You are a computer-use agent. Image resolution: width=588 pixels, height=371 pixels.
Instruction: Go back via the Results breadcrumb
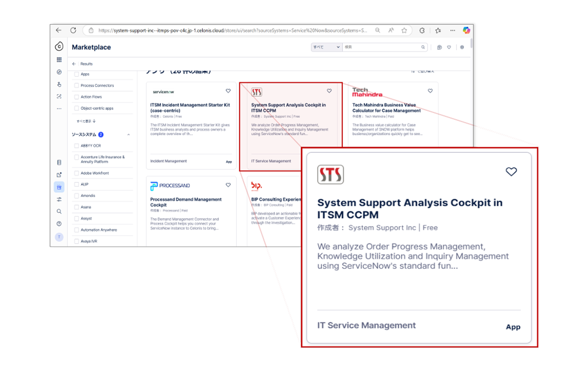(86, 64)
